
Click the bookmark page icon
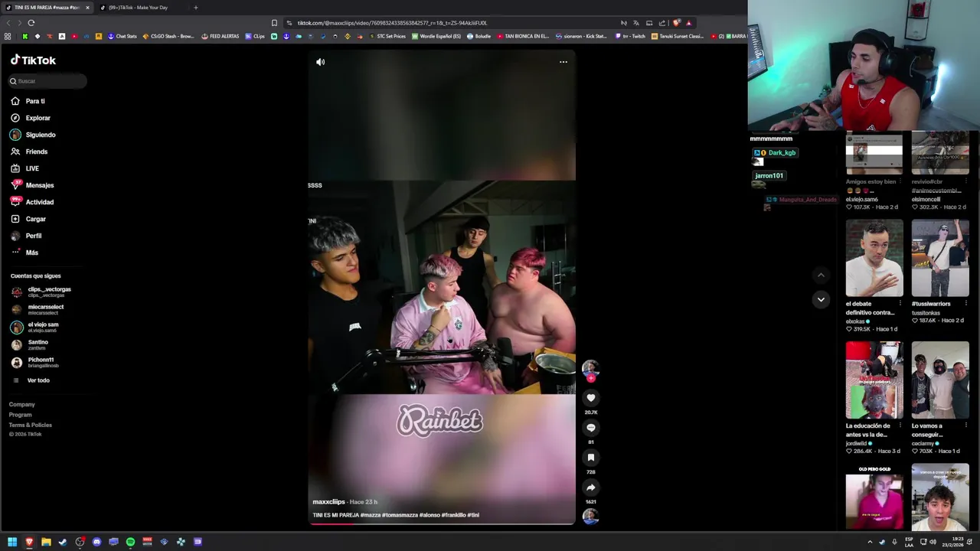274,23
